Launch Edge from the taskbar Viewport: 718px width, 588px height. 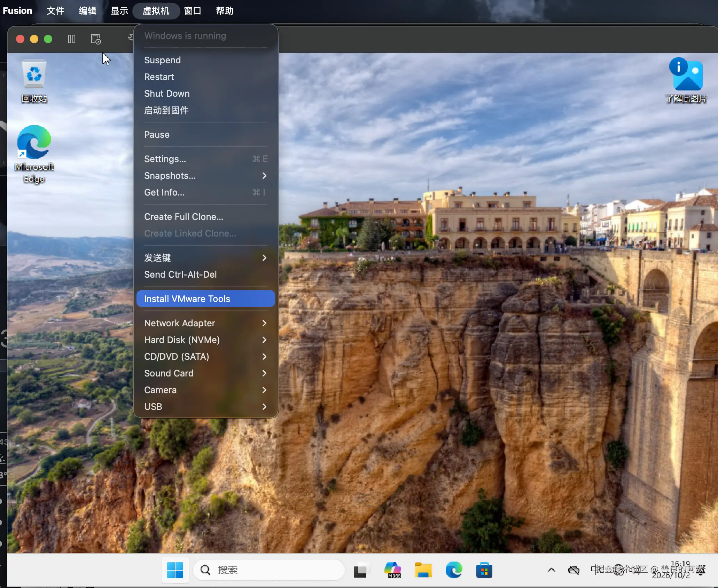454,571
